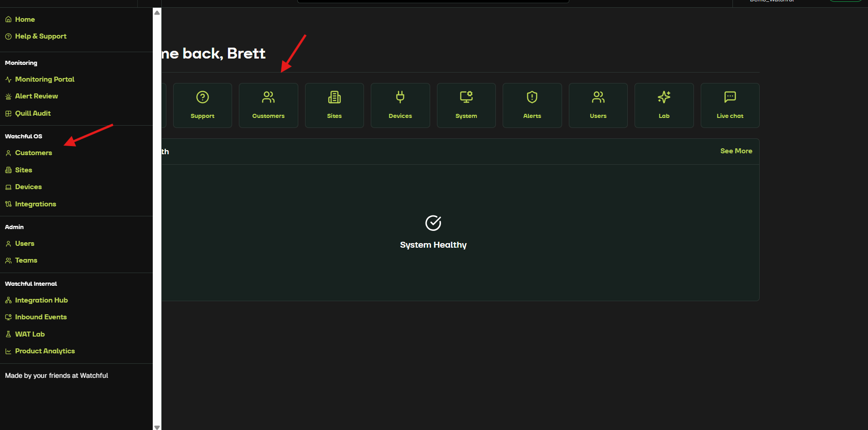Go to Alert Review in the sidebar
This screenshot has height=430, width=868.
pyautogui.click(x=37, y=96)
